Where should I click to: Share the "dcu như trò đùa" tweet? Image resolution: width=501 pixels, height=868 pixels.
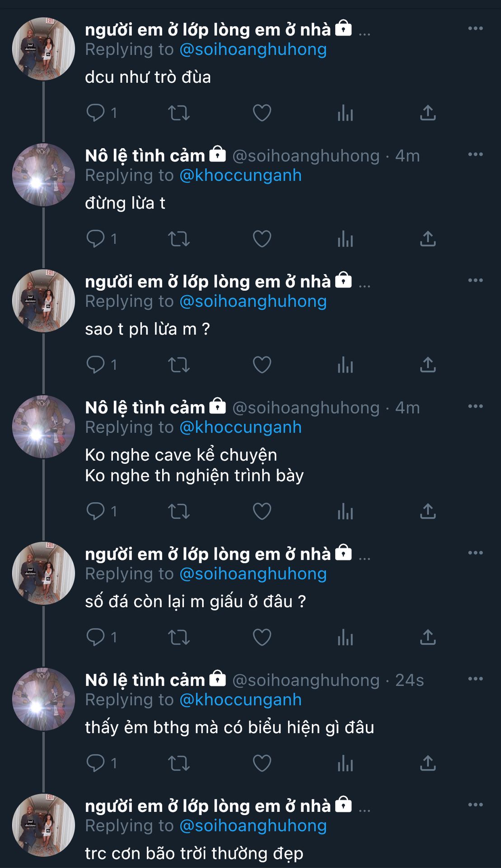[x=428, y=113]
